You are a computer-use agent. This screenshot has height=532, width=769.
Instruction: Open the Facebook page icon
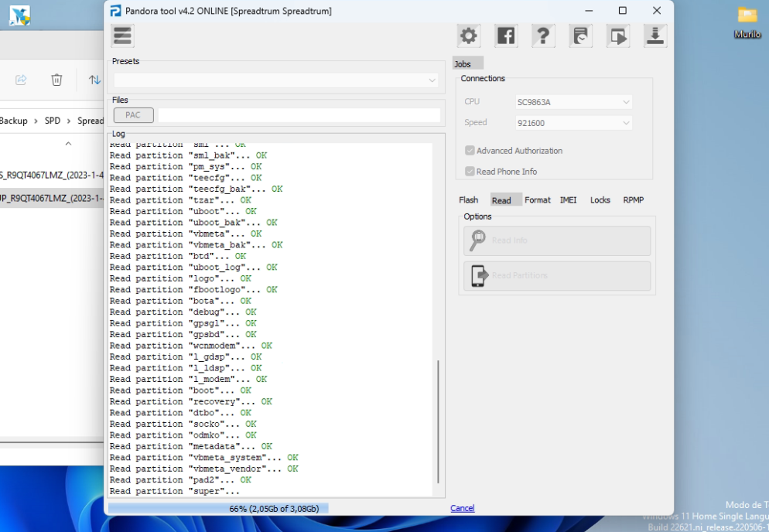point(506,36)
